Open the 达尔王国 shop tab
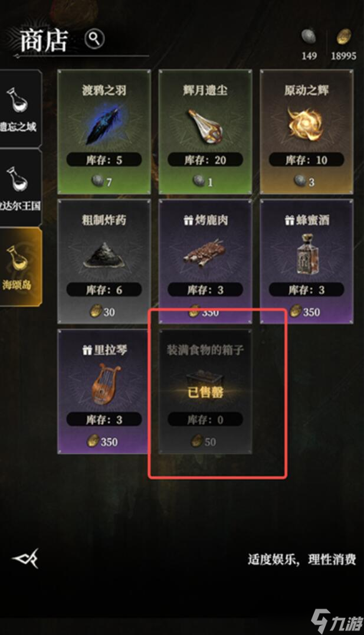This screenshot has height=635, width=364. click(x=20, y=188)
